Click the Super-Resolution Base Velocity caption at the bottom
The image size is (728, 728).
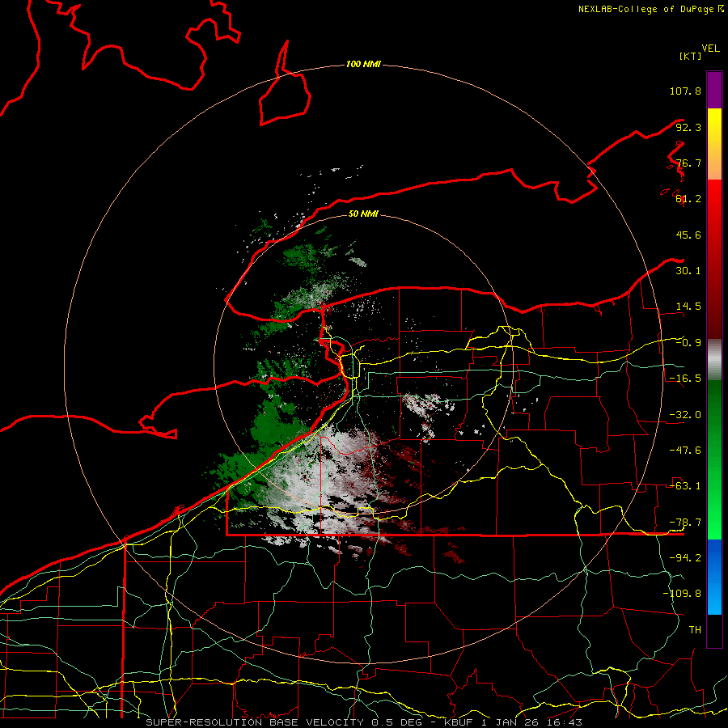tap(364, 722)
